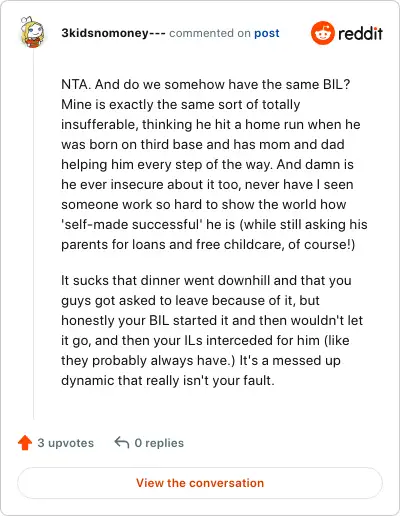Click the first paragraph starting "NTA."
The height and width of the screenshot is (516, 400).
214,164
